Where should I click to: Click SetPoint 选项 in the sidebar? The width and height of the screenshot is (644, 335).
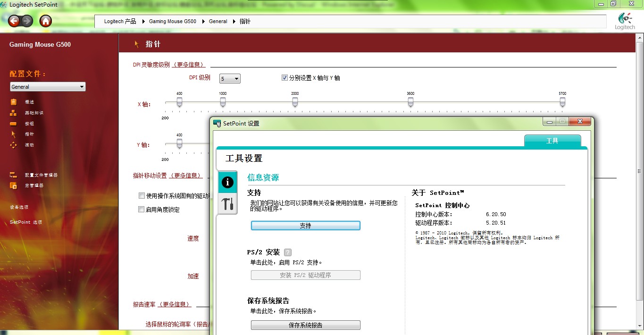point(26,222)
